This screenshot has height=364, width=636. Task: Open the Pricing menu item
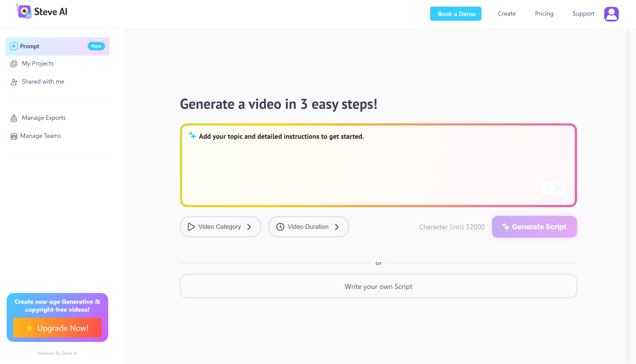(544, 14)
